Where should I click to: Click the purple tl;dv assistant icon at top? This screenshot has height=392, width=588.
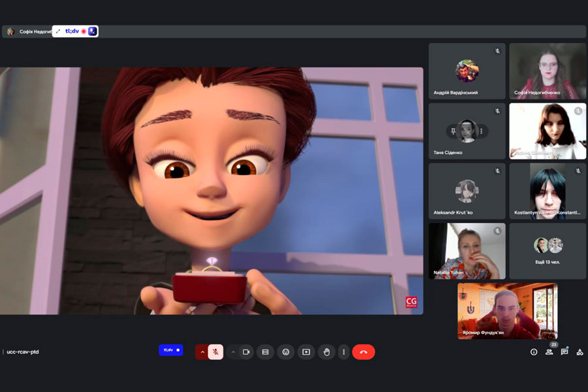93,31
